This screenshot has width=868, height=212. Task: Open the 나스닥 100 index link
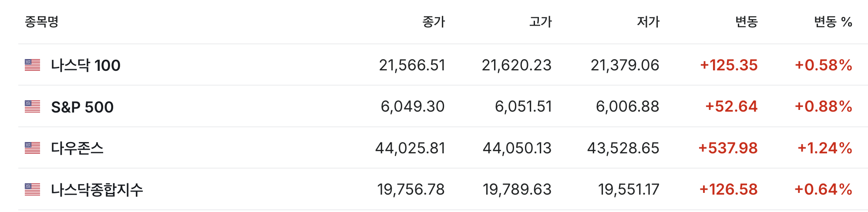click(86, 65)
